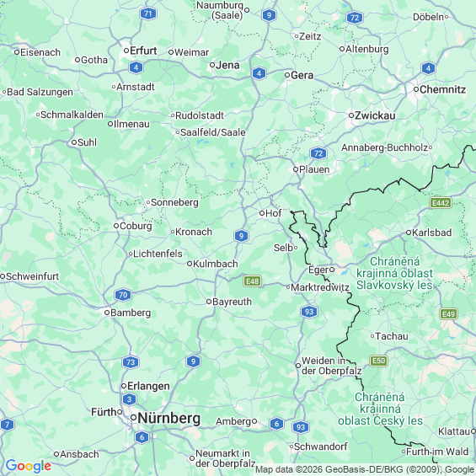This screenshot has width=476, height=476.
Task: Click the Map data copyright text
Action: coord(365,469)
